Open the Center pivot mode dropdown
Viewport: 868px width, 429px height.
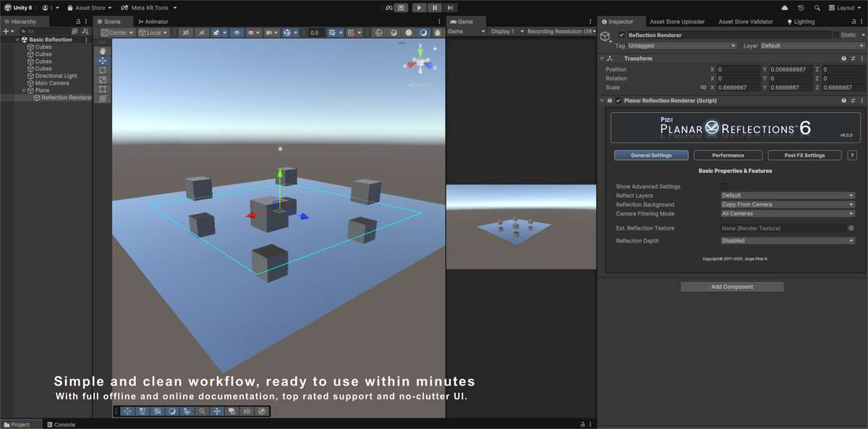(117, 33)
